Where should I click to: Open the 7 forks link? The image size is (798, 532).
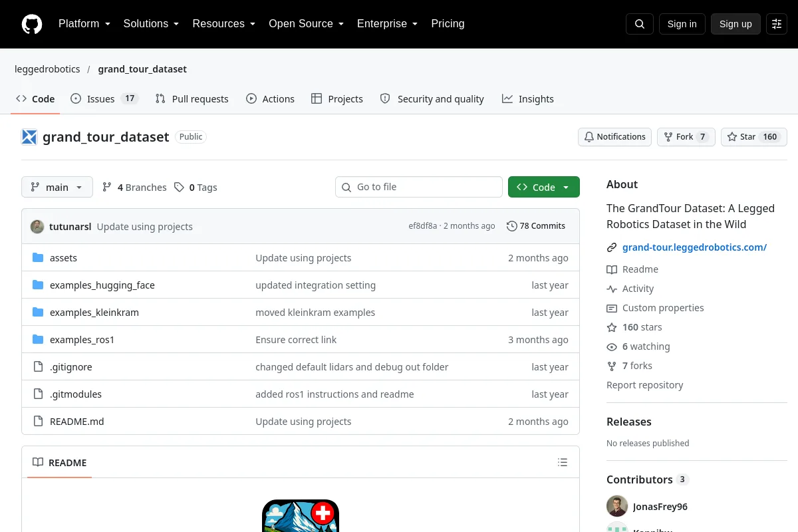point(629,366)
